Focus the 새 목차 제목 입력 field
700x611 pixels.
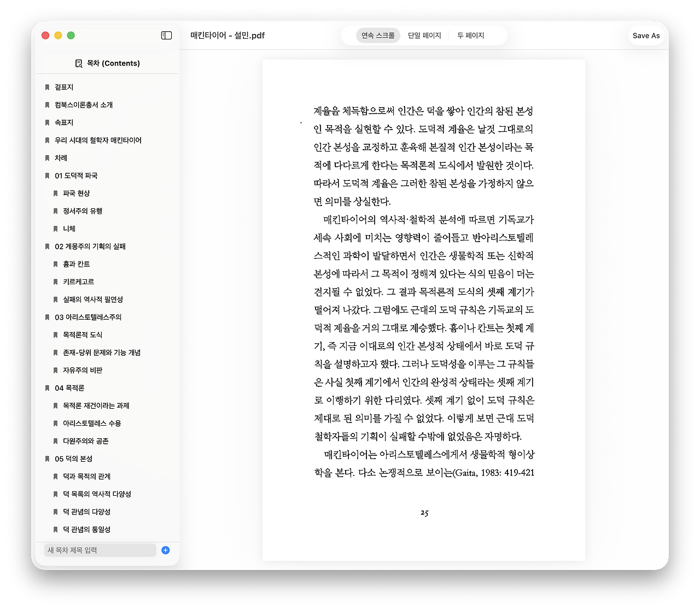(x=100, y=550)
